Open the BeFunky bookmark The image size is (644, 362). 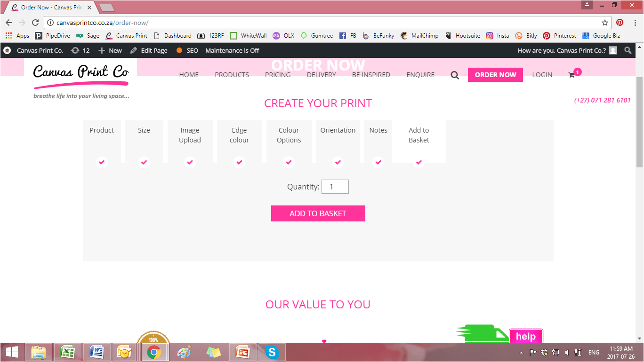[378, 36]
